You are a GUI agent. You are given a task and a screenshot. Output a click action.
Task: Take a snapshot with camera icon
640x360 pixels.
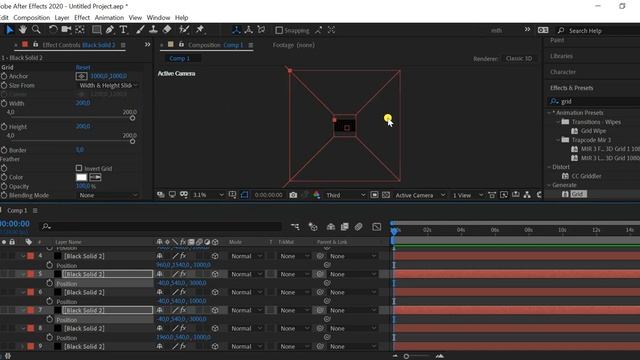click(293, 195)
